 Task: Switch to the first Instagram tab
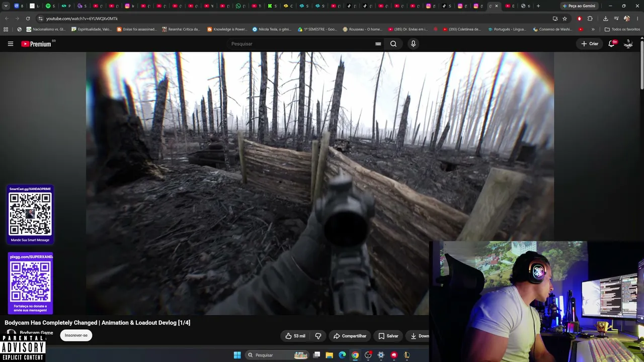[x=129, y=6]
